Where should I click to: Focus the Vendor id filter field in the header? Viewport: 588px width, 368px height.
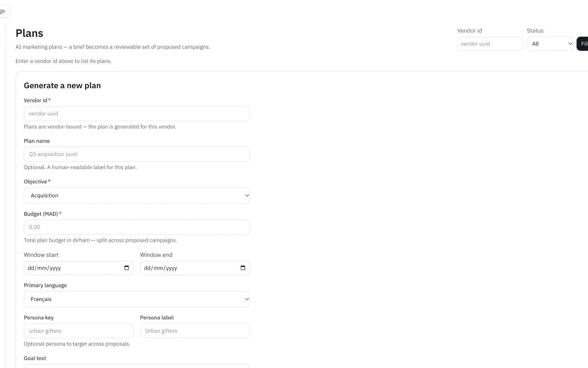click(490, 44)
